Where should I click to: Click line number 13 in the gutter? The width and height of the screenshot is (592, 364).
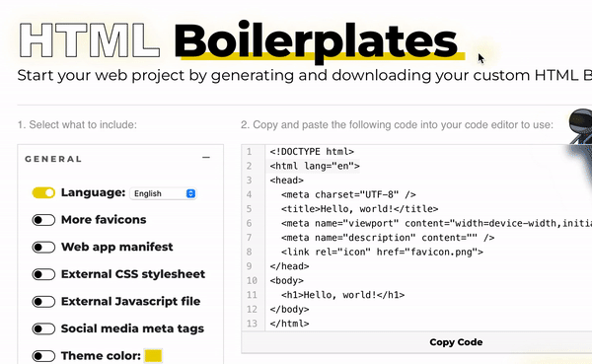click(x=252, y=324)
